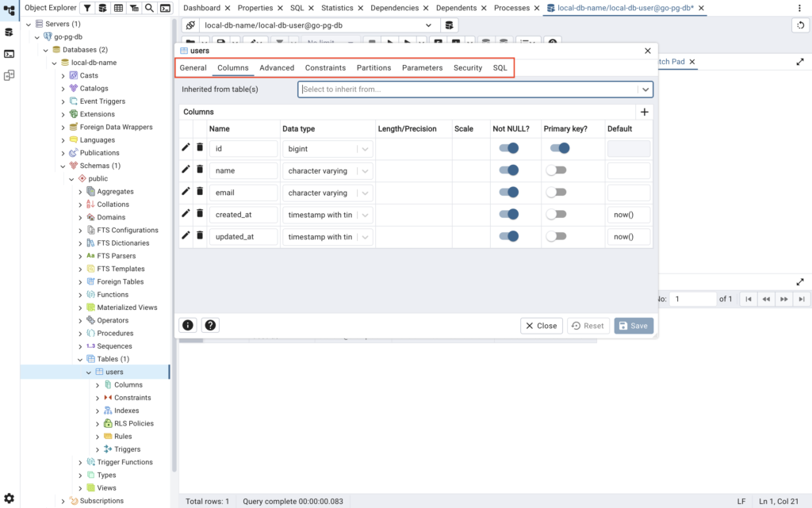Open the info icon in dialog footer

click(x=188, y=325)
